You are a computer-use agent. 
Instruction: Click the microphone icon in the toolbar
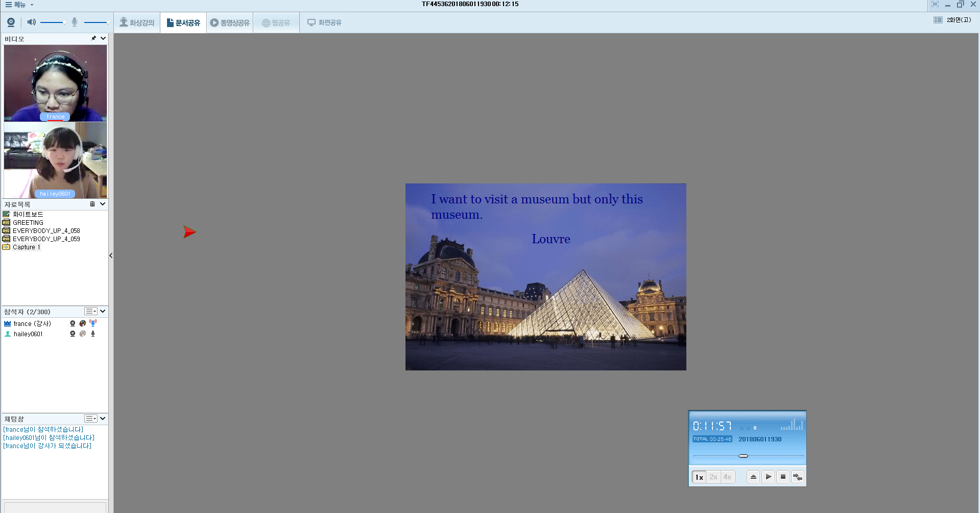pos(75,22)
